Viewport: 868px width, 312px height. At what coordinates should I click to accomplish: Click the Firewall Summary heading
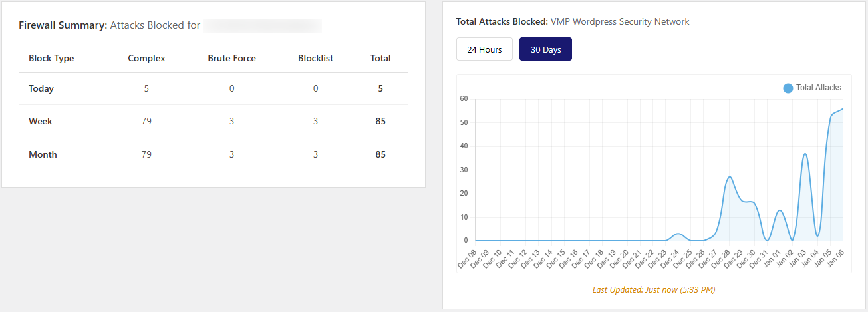pos(63,26)
